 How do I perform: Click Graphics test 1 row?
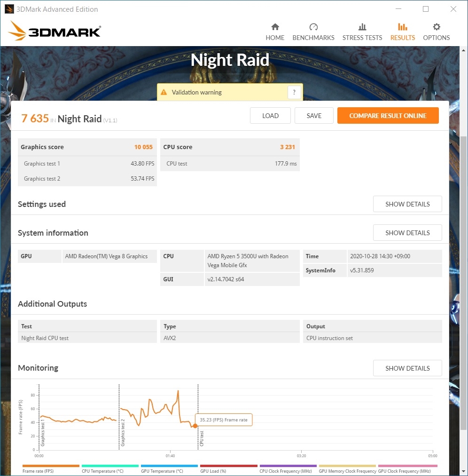click(87, 164)
